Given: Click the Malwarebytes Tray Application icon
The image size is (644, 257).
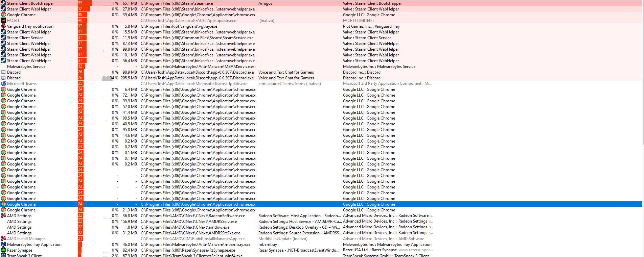Looking at the screenshot, I should [3, 245].
